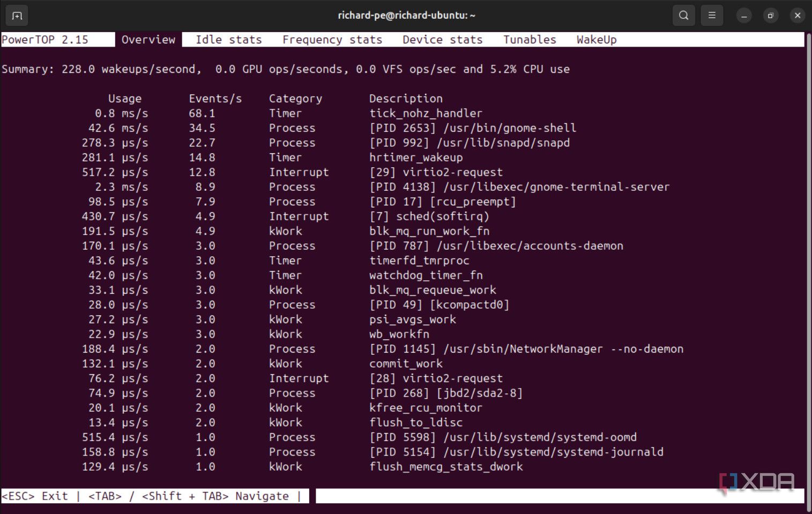
Task: Click the [29] virtio2-request interrupt entry
Action: point(436,173)
